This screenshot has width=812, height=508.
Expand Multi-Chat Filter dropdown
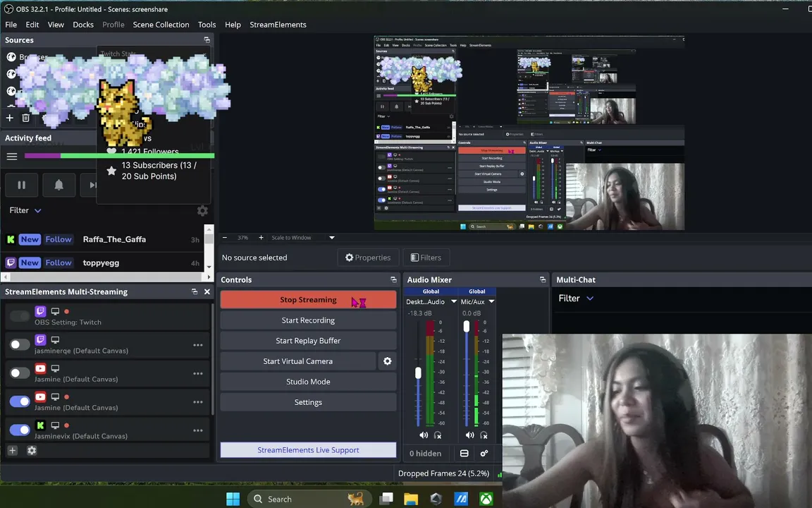[x=576, y=298]
